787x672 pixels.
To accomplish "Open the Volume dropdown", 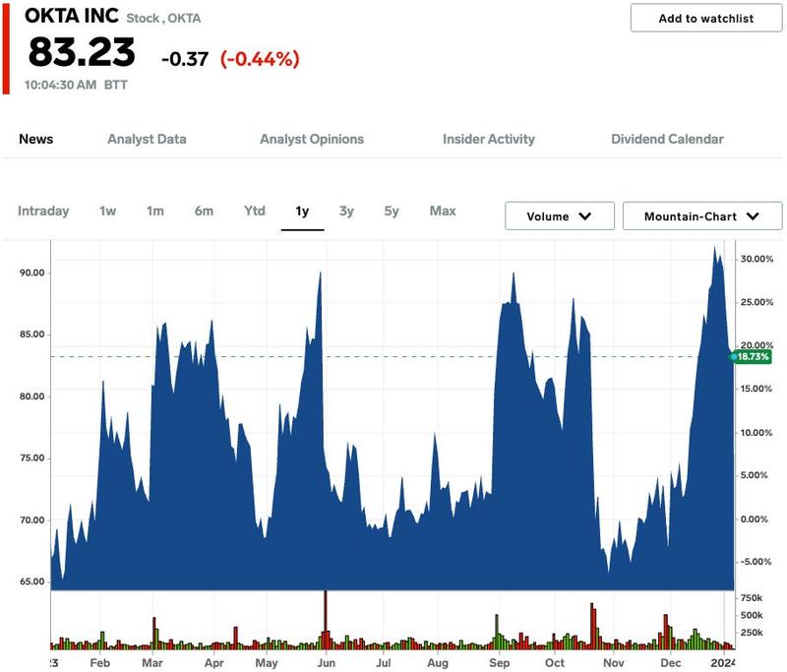I will (x=560, y=216).
